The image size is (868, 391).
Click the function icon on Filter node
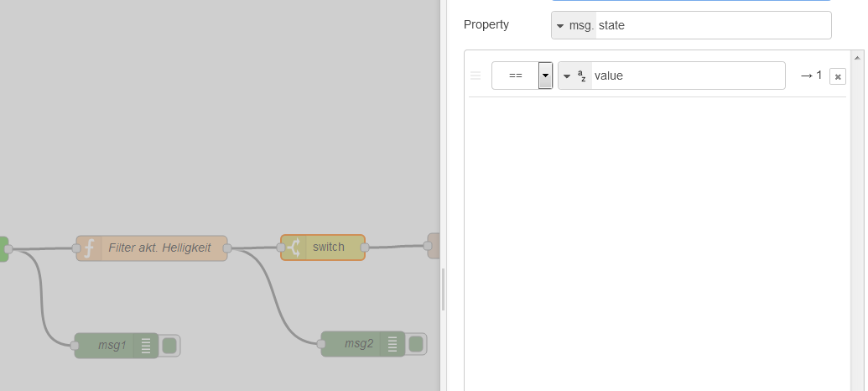[x=89, y=248]
